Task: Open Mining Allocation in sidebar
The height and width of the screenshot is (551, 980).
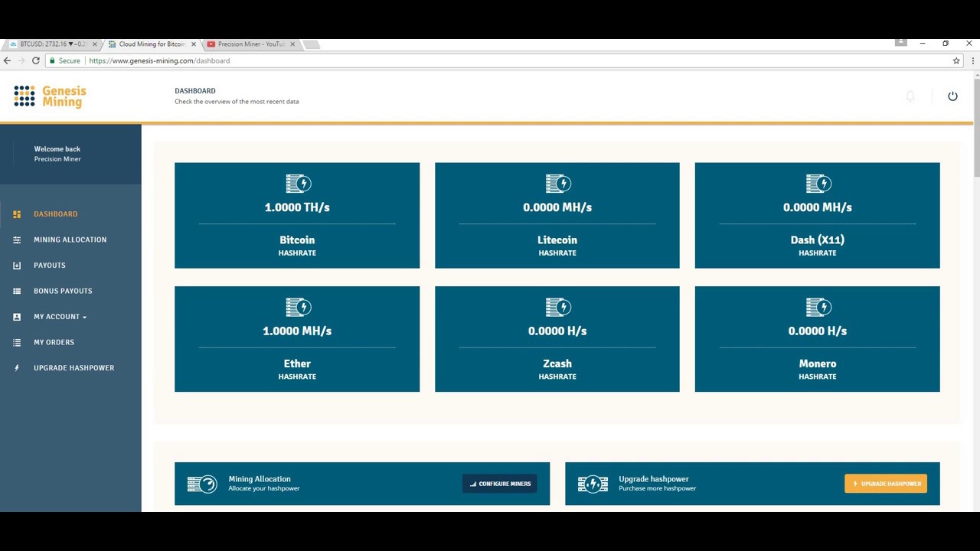Action: [x=70, y=240]
